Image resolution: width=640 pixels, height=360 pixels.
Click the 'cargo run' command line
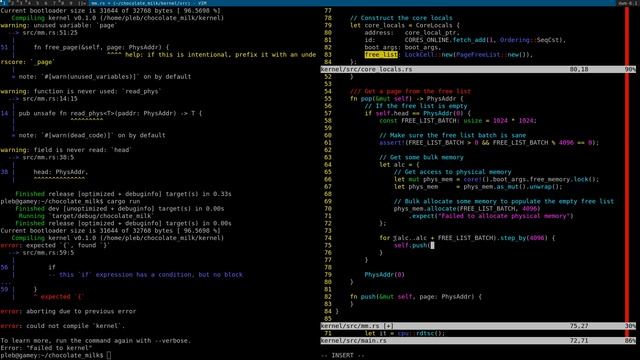(x=70, y=202)
